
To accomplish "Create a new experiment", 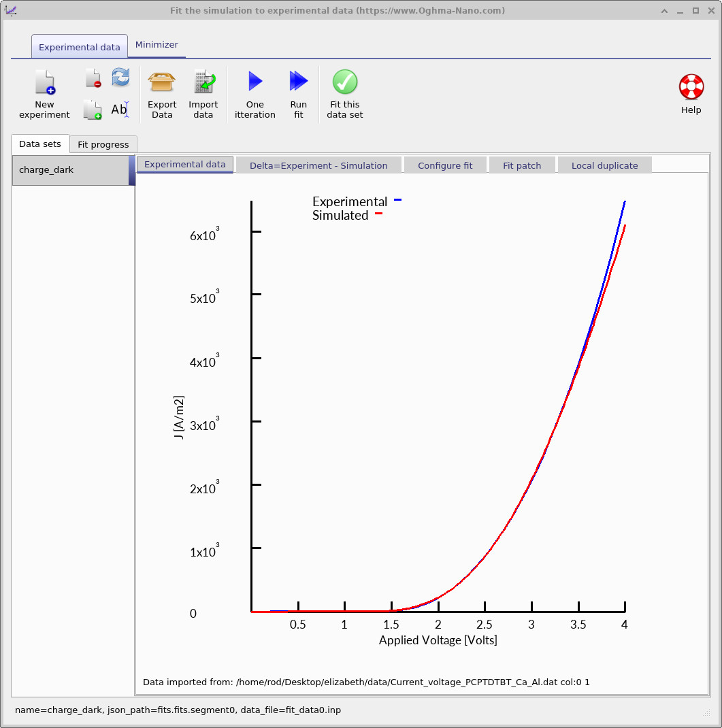I will [44, 94].
